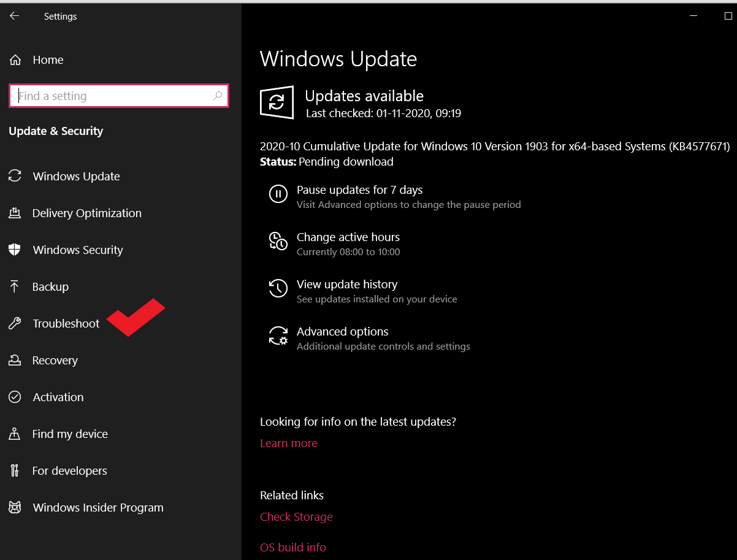Click the search magnifier icon
The height and width of the screenshot is (560, 737).
point(218,96)
